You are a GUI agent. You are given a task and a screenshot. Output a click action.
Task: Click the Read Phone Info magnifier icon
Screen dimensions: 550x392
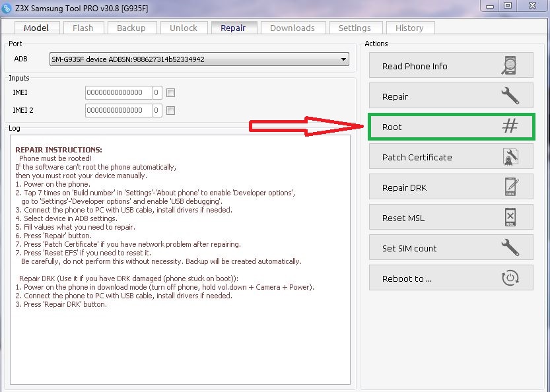point(509,65)
